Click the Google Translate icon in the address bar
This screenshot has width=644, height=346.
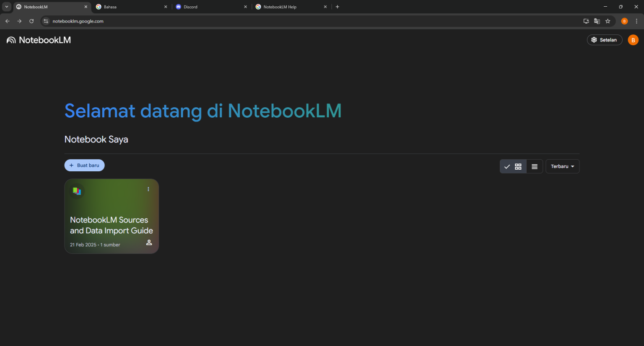[597, 21]
